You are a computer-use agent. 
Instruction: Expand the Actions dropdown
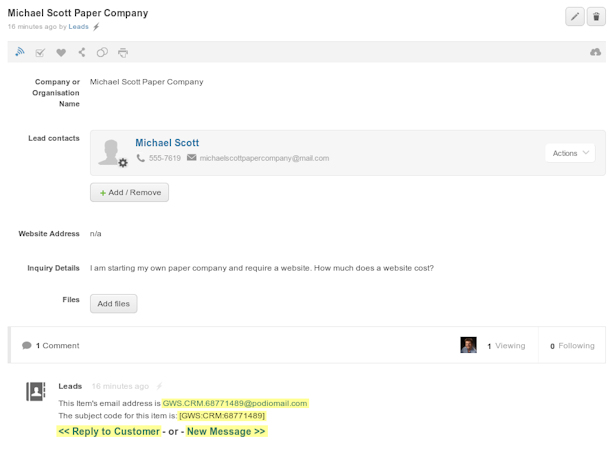click(x=571, y=153)
